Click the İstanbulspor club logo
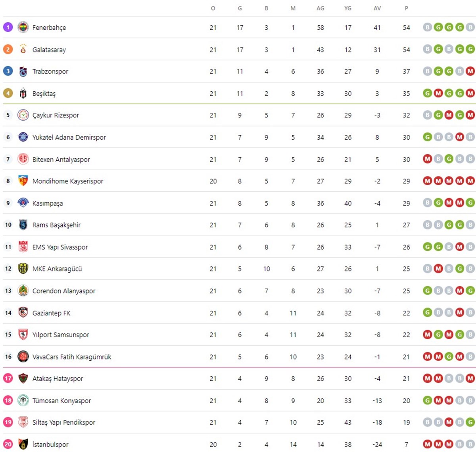This screenshot has height=452, width=476. point(23,444)
